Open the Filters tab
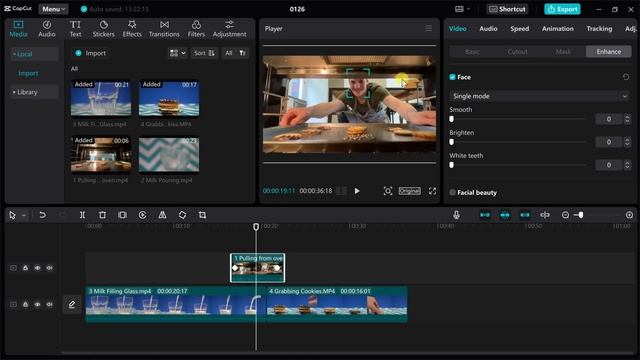Viewport: 640px width, 360px height. point(196,29)
